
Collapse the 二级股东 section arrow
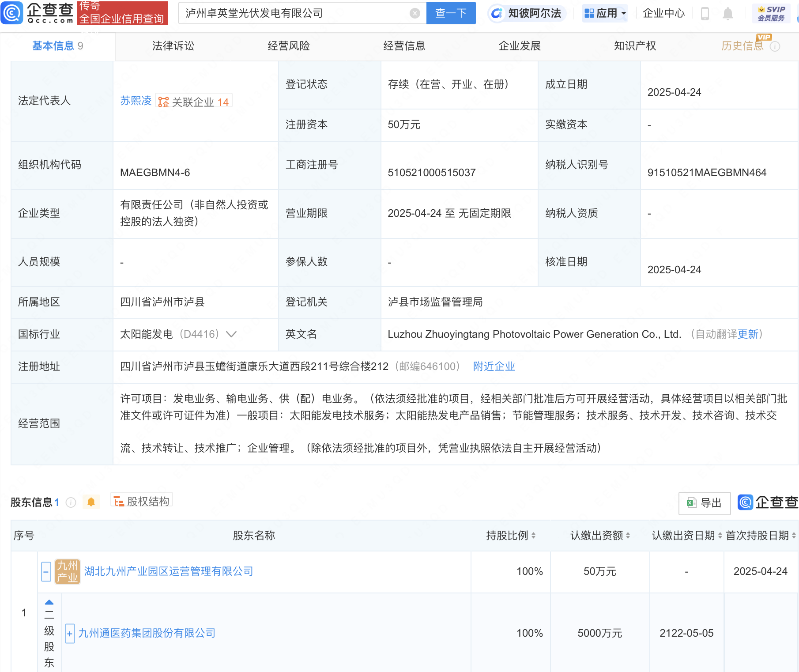(49, 602)
